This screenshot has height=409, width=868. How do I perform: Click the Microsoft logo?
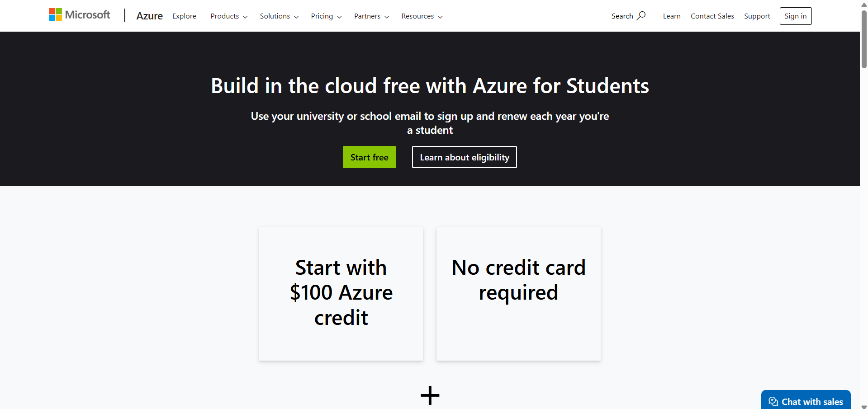(x=79, y=15)
